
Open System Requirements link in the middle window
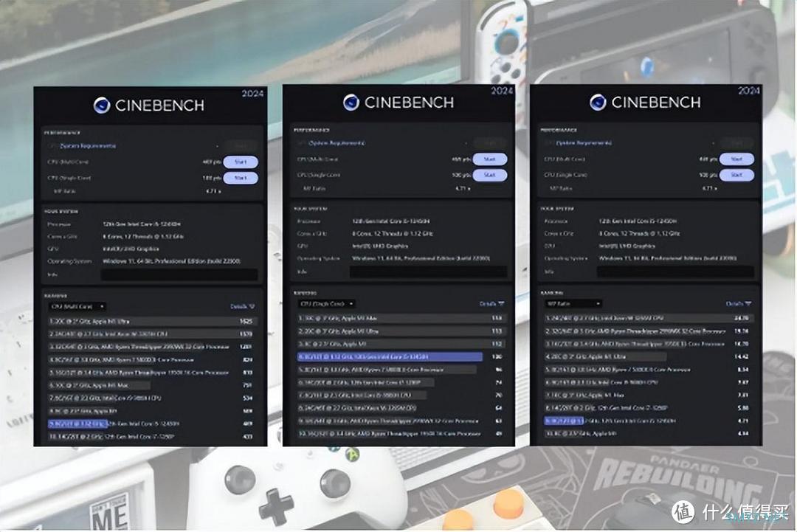[337, 143]
